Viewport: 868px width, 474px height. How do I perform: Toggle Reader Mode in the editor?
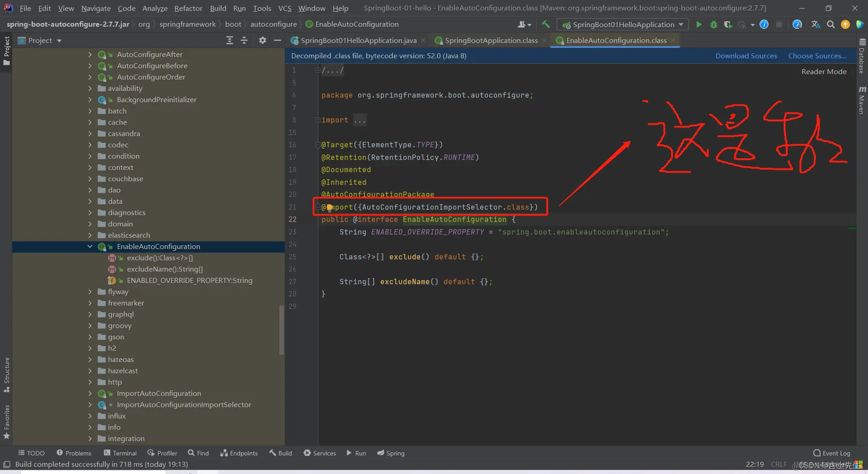coord(824,71)
